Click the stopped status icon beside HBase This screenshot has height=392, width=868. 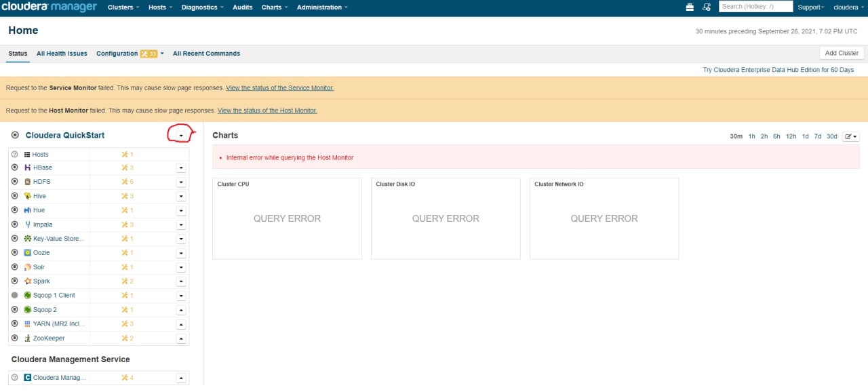click(15, 168)
